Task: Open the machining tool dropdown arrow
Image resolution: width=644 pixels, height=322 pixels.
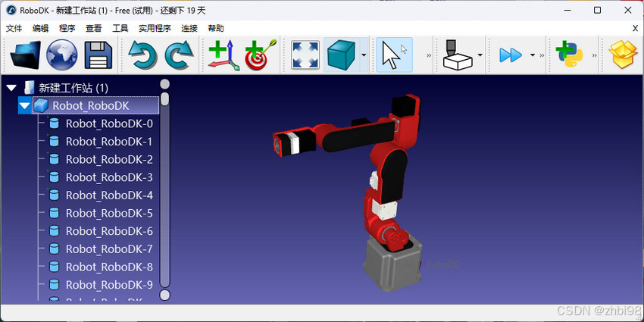Action: tap(480, 55)
